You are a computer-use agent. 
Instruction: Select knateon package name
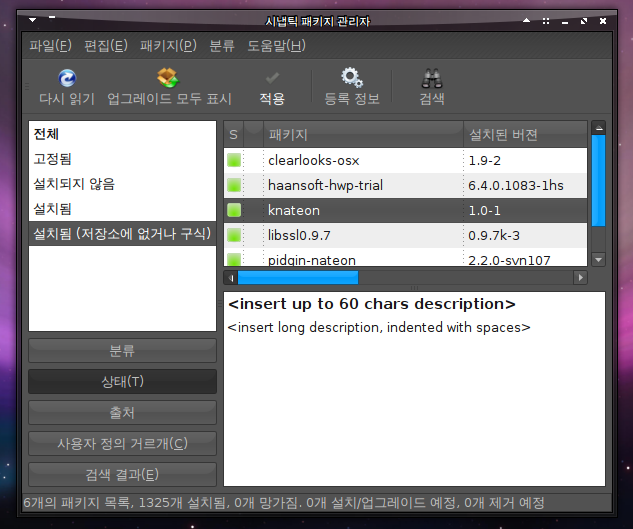[294, 211]
